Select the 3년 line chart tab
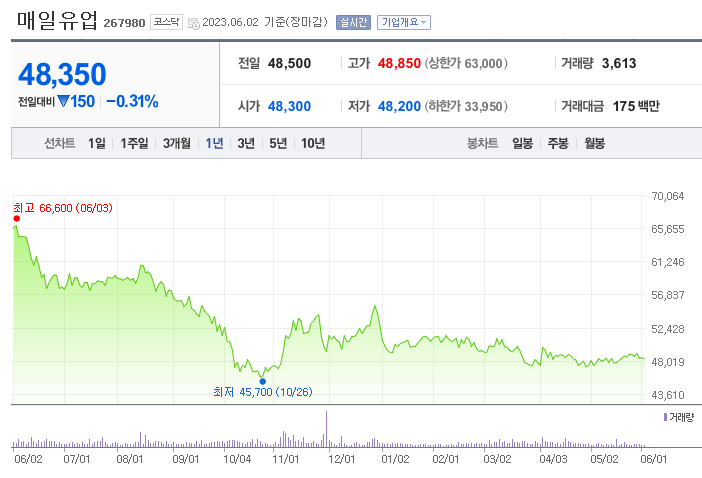 click(246, 143)
